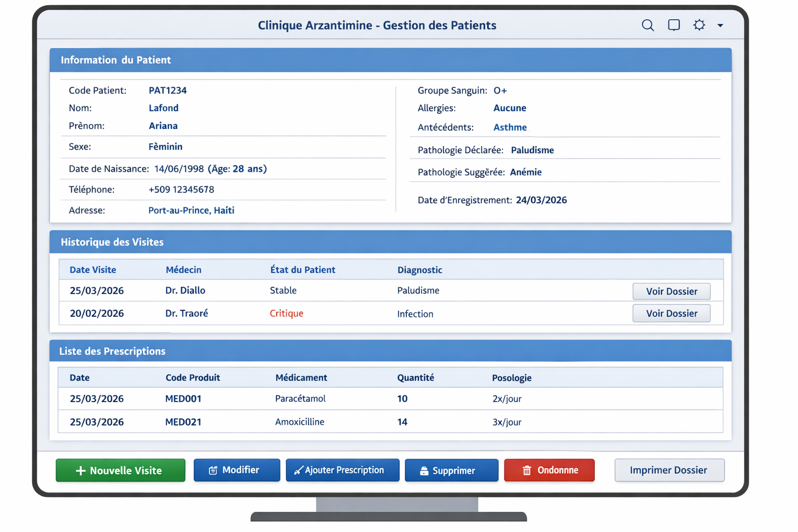The image size is (798, 532).
Task: Click the Supprimer button
Action: point(451,470)
